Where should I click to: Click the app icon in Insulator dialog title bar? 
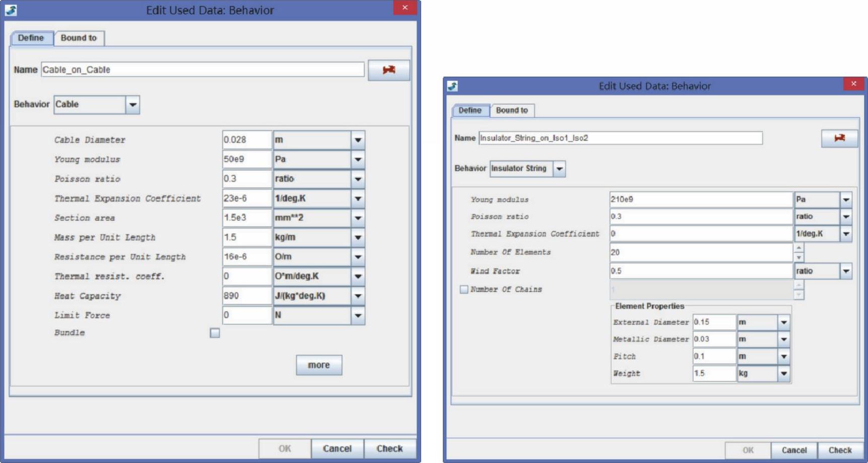(x=452, y=86)
